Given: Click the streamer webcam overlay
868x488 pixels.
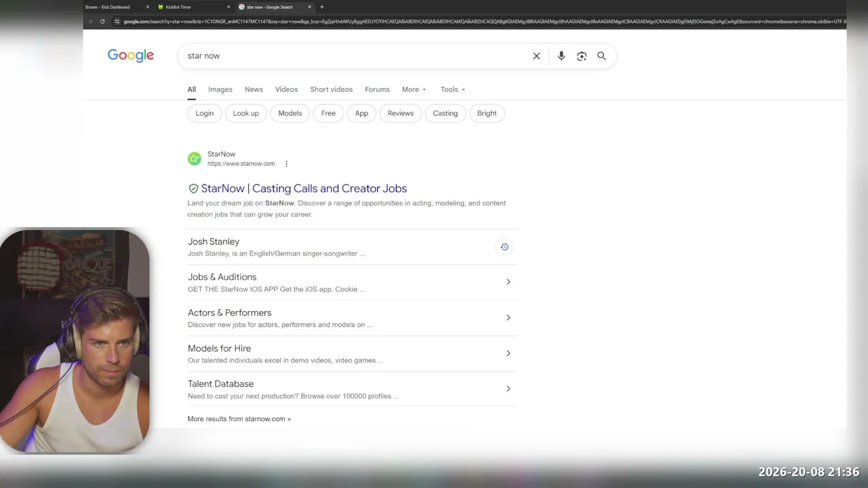Looking at the screenshot, I should coord(75,341).
